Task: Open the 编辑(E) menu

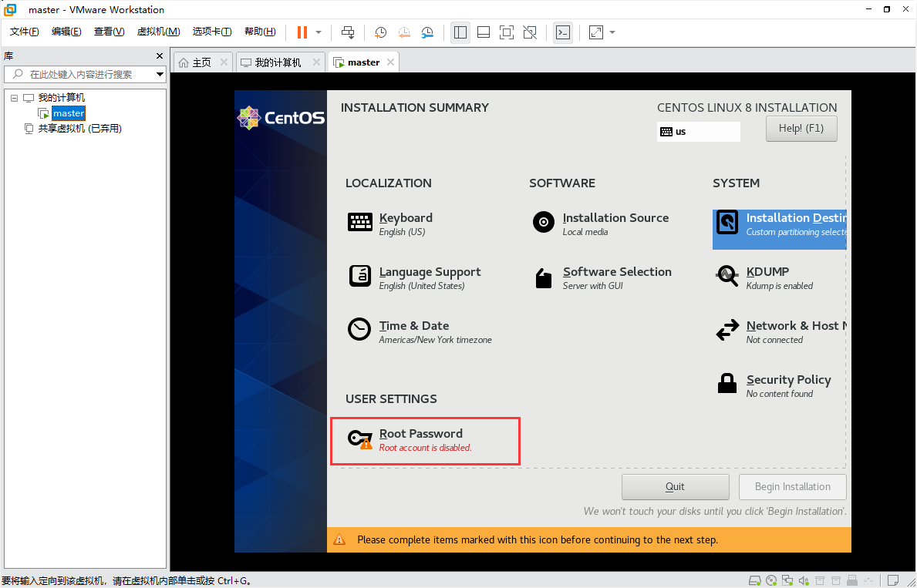Action: click(66, 32)
